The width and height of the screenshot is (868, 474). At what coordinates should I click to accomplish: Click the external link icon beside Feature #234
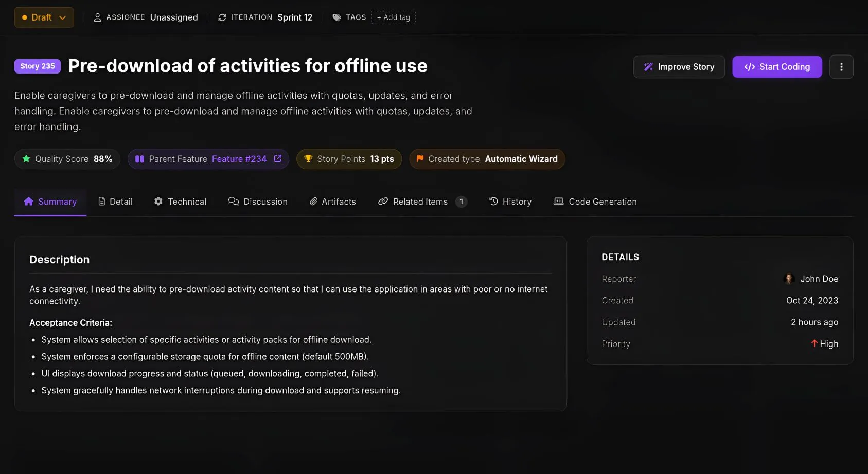pyautogui.click(x=278, y=158)
